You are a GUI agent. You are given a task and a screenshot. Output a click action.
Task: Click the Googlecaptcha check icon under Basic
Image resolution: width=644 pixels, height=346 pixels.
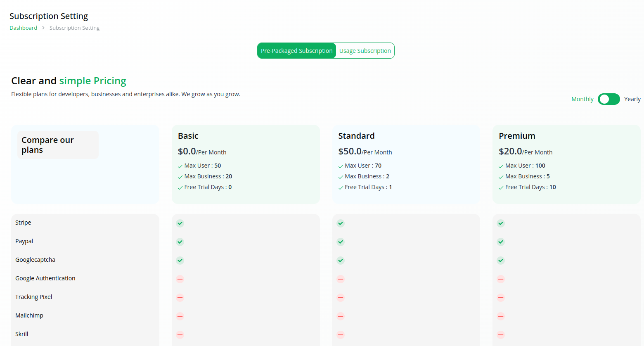(180, 261)
